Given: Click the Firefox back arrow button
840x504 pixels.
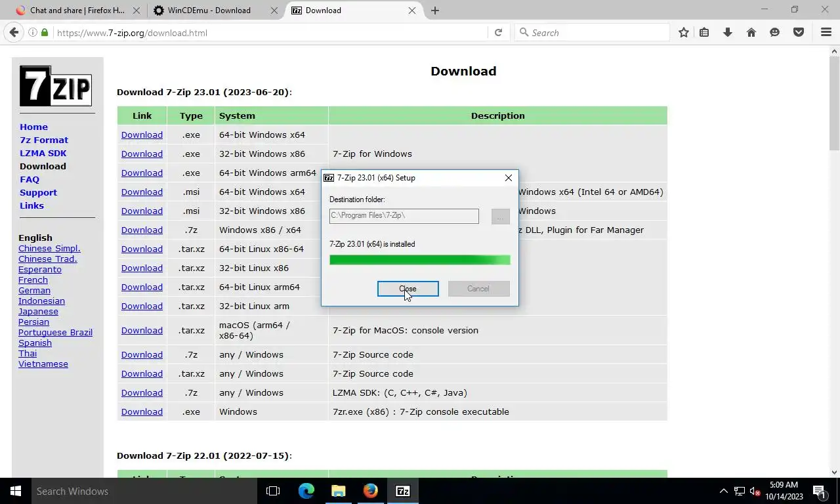Looking at the screenshot, I should 14,32.
